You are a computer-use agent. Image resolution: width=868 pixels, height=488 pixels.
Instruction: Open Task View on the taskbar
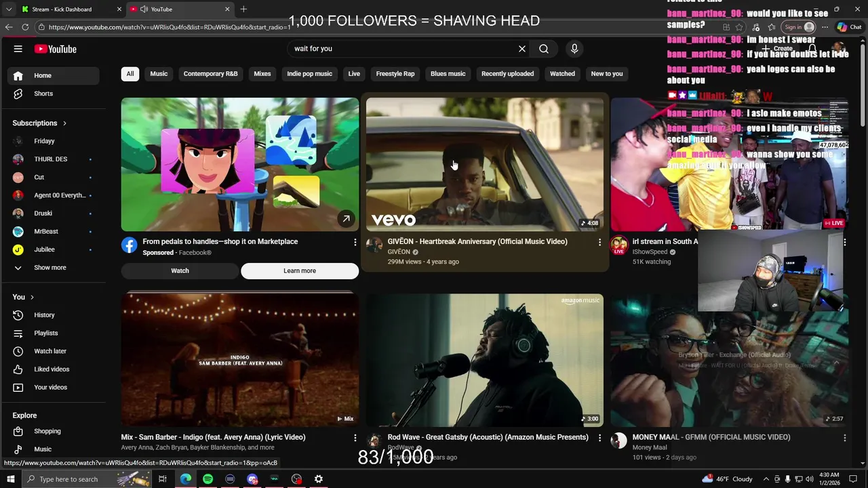coord(163,479)
